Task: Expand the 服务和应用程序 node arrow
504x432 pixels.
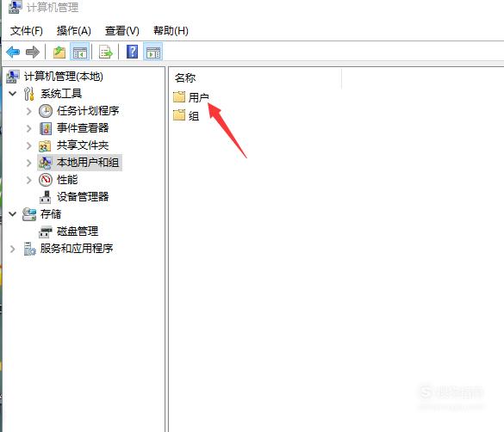Action: click(13, 249)
